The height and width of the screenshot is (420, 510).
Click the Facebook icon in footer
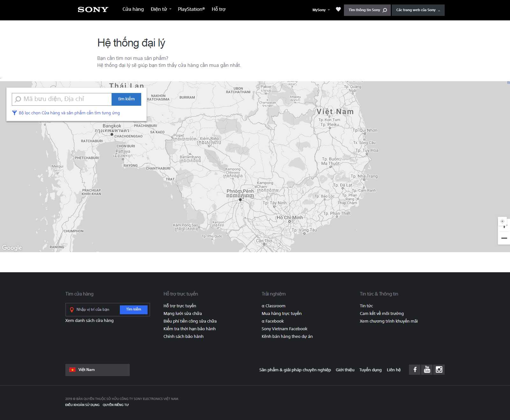(415, 370)
